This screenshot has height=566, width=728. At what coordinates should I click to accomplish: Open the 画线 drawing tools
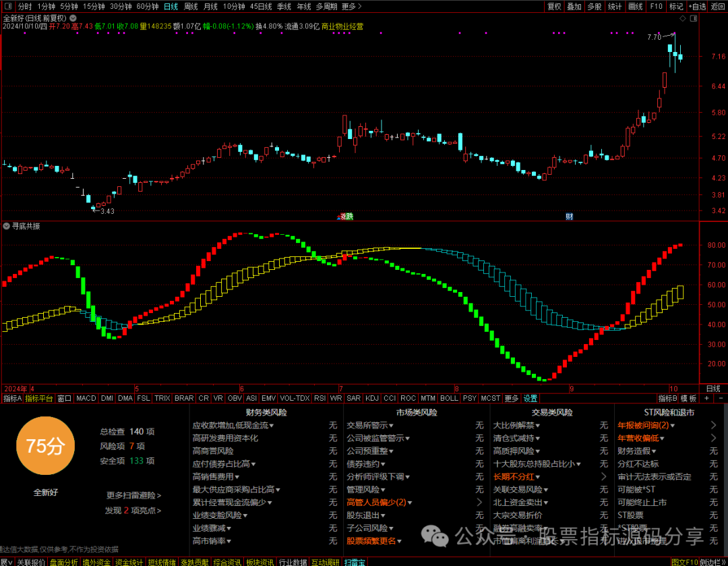tap(635, 7)
